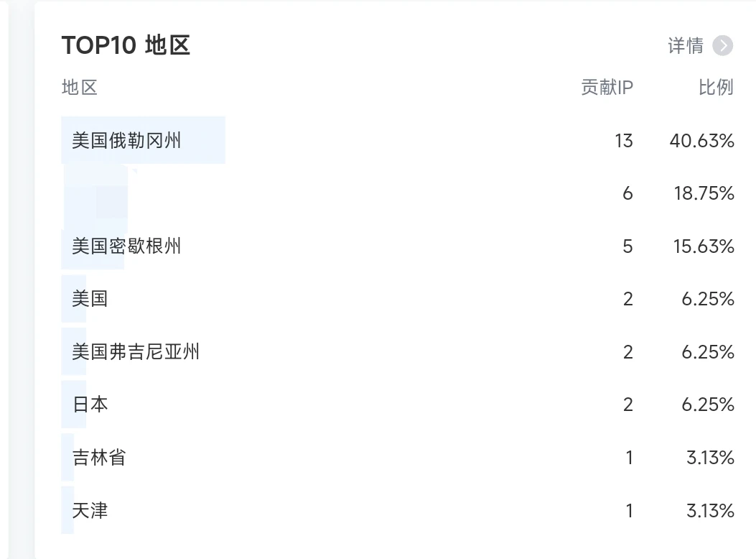The height and width of the screenshot is (559, 756).
Task: Click the 40.63% ratio value
Action: pos(701,141)
